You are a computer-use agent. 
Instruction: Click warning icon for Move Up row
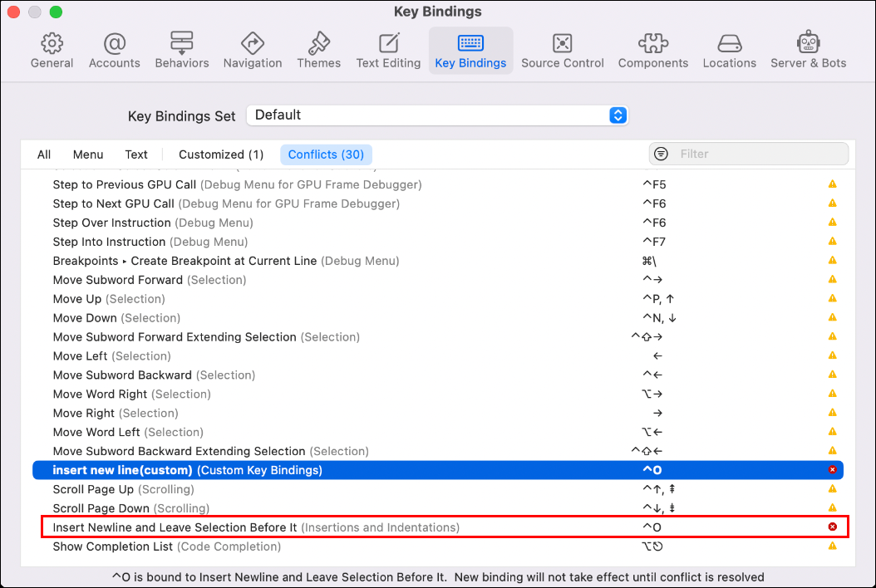[833, 299]
